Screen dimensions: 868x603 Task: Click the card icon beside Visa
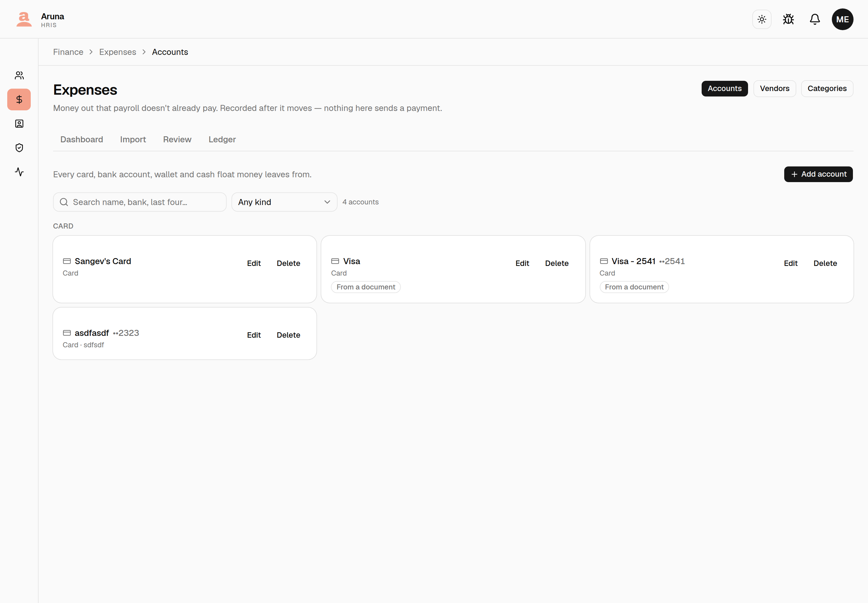point(335,261)
